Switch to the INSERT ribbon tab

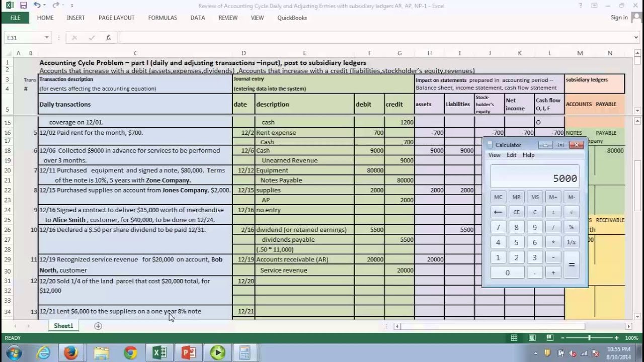pyautogui.click(x=75, y=18)
